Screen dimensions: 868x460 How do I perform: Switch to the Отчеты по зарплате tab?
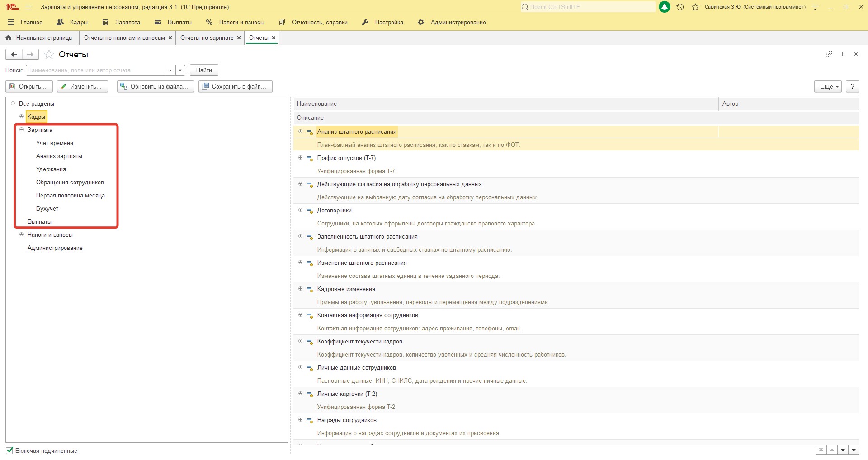click(x=207, y=38)
